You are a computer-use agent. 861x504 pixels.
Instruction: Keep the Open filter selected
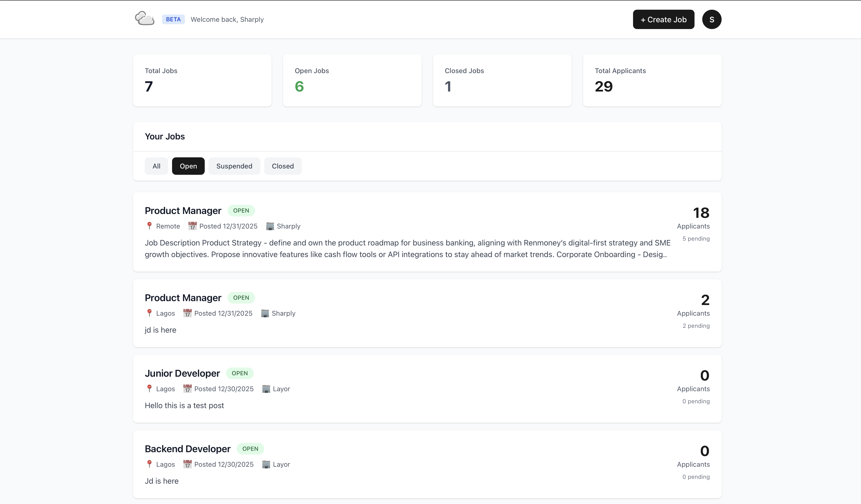pos(188,166)
